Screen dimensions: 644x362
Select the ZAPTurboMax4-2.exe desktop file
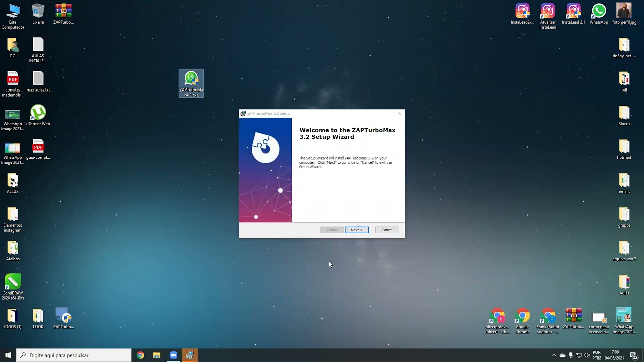[x=191, y=83]
